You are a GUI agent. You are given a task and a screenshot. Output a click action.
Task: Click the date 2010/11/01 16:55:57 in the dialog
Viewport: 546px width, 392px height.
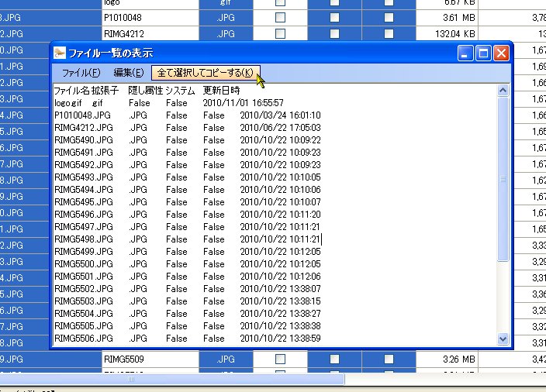coord(244,103)
